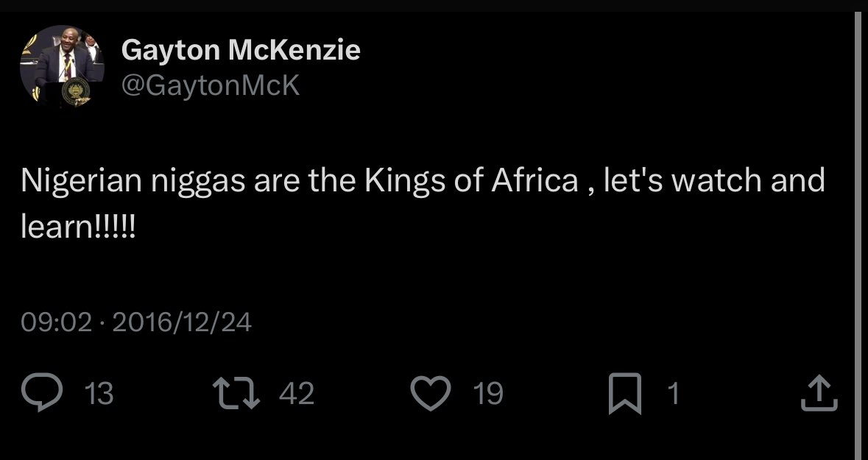Click the 09:02 timestamp
The width and height of the screenshot is (868, 460).
click(57, 322)
